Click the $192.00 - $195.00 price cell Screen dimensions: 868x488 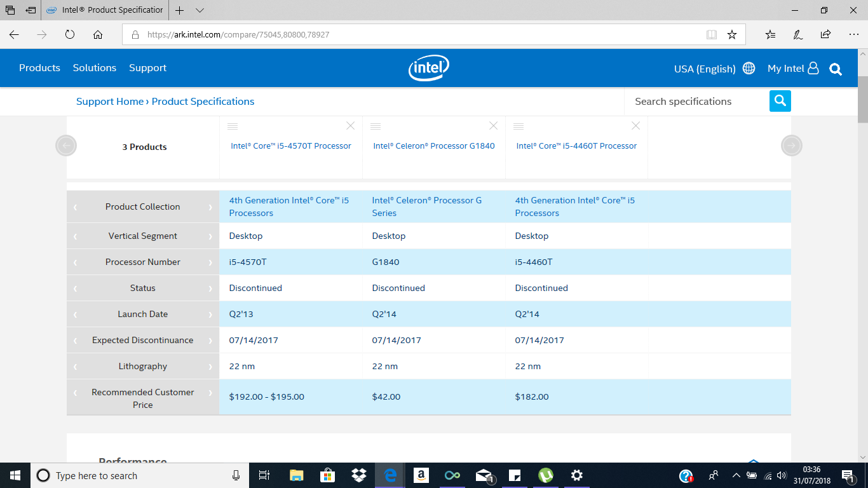pos(291,397)
